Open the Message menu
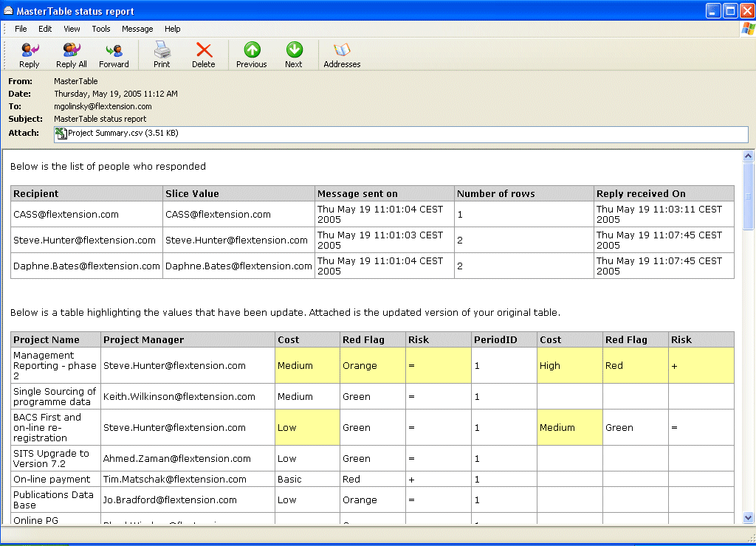Viewport: 756px width, 546px height. coord(137,29)
